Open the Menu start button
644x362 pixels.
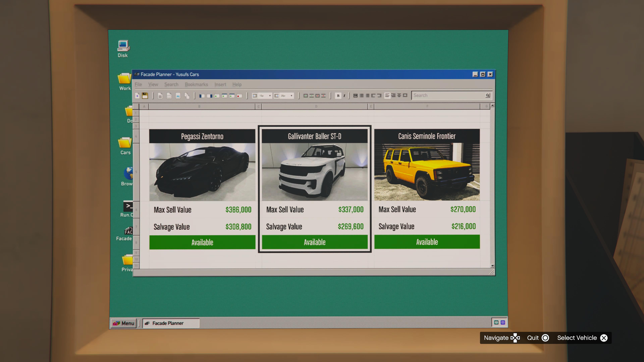pos(124,323)
